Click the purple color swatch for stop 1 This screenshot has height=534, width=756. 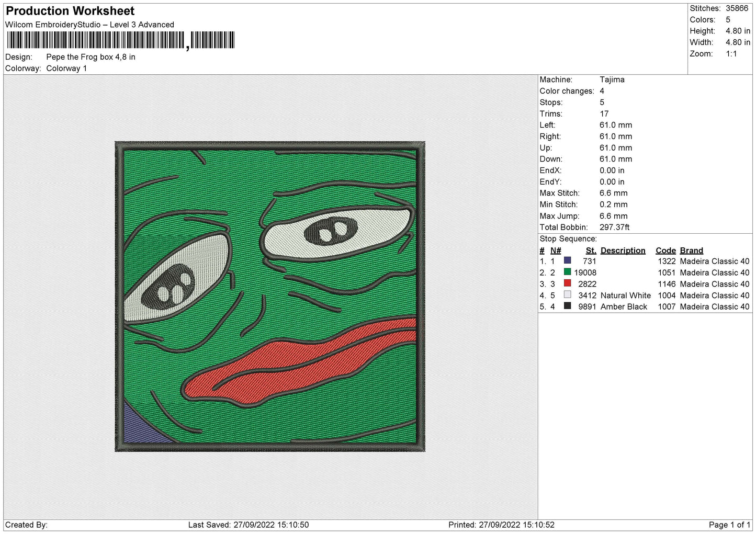tap(567, 260)
